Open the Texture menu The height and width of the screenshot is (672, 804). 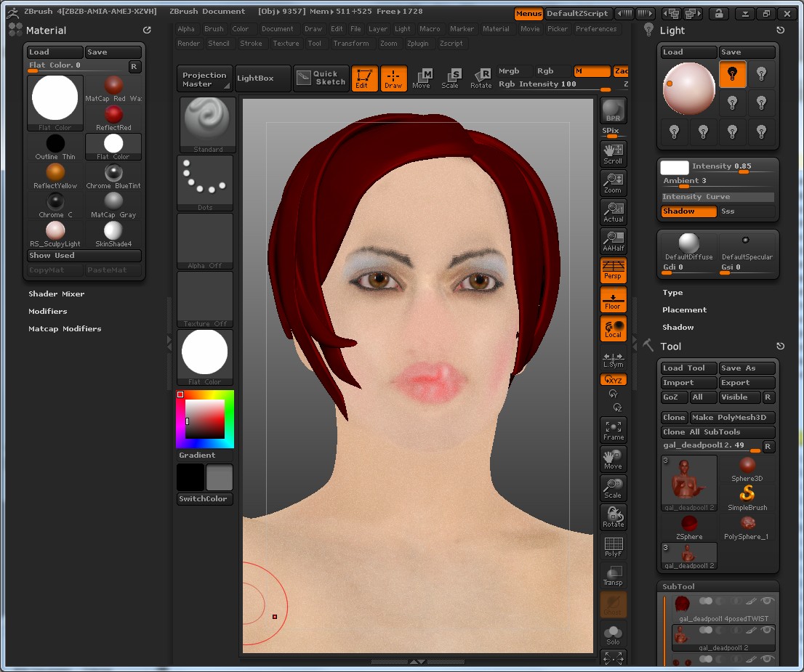[x=286, y=43]
